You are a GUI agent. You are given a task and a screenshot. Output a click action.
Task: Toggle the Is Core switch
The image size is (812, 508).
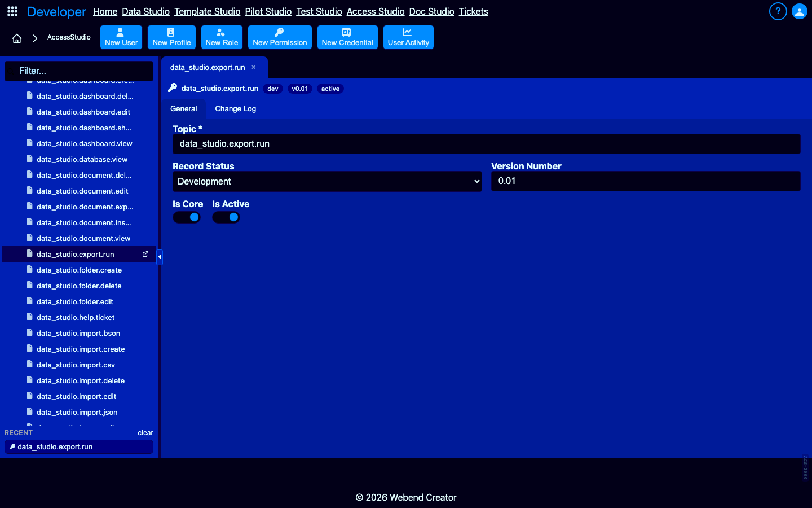[x=187, y=217]
